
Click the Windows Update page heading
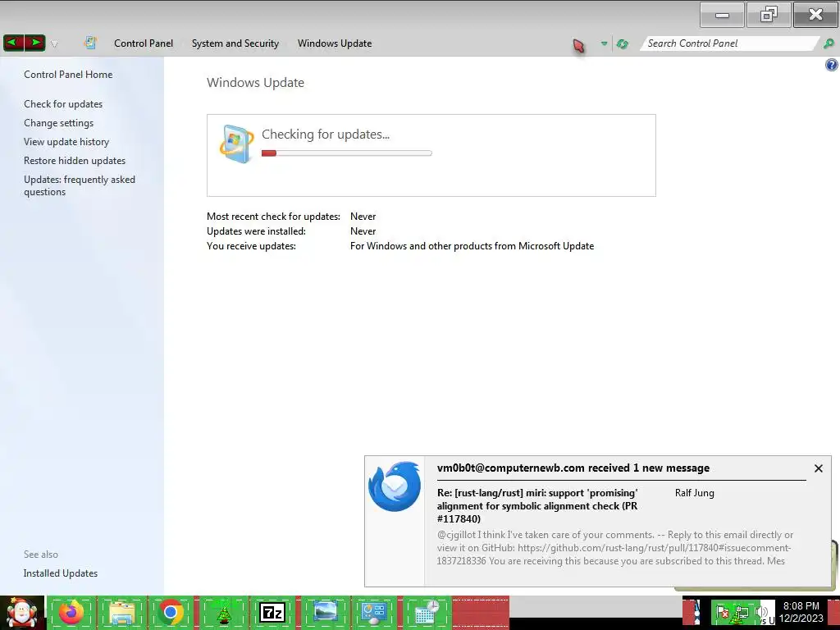click(256, 83)
